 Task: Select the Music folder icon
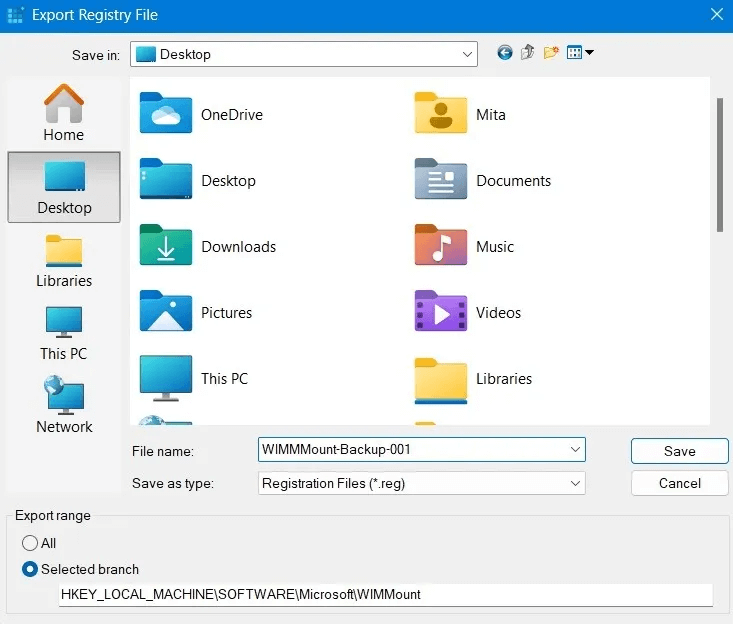pos(440,245)
